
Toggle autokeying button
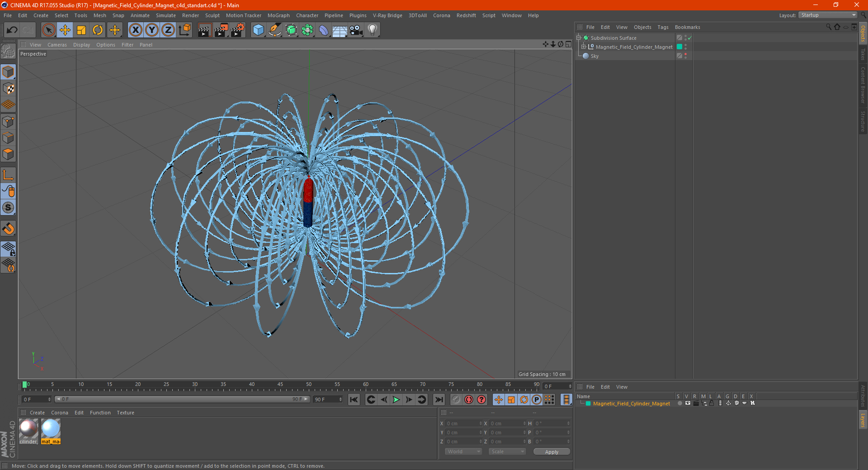pyautogui.click(x=469, y=399)
